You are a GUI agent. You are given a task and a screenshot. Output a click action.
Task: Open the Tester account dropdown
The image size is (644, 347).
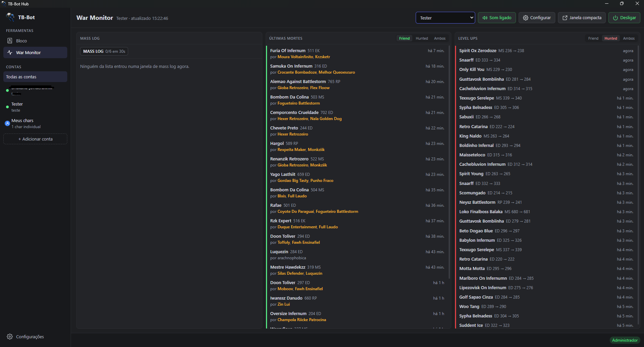pos(445,18)
